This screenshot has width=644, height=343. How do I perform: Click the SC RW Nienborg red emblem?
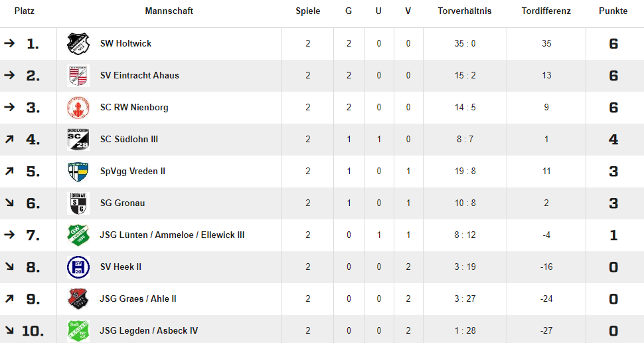click(78, 107)
